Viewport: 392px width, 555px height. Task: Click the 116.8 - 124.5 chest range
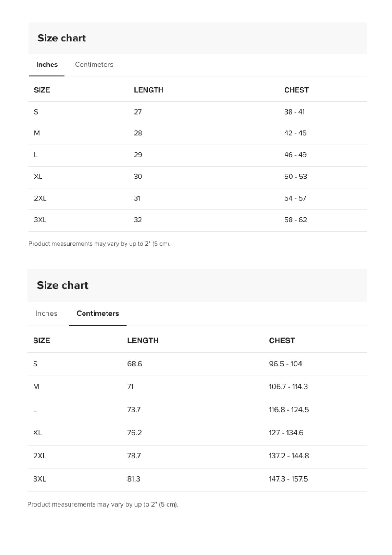coord(289,409)
